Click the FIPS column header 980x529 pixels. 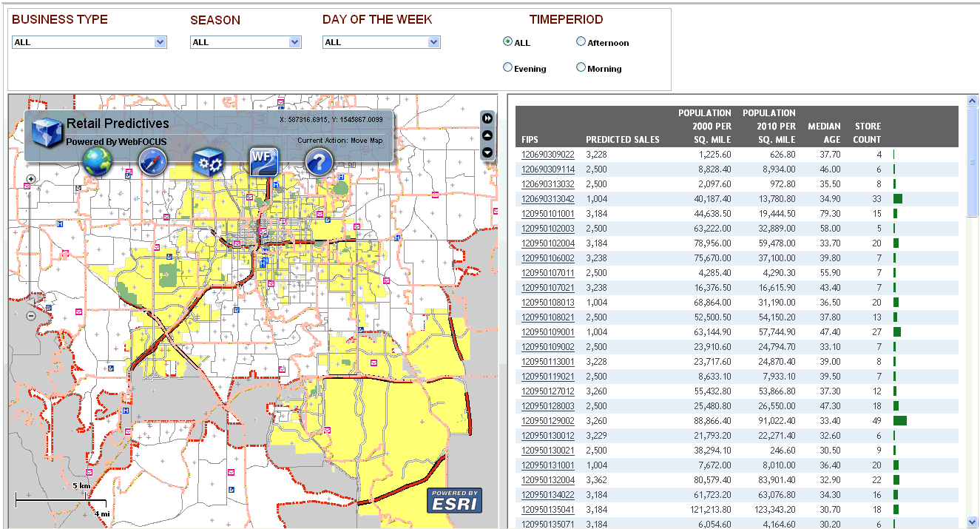pos(530,139)
